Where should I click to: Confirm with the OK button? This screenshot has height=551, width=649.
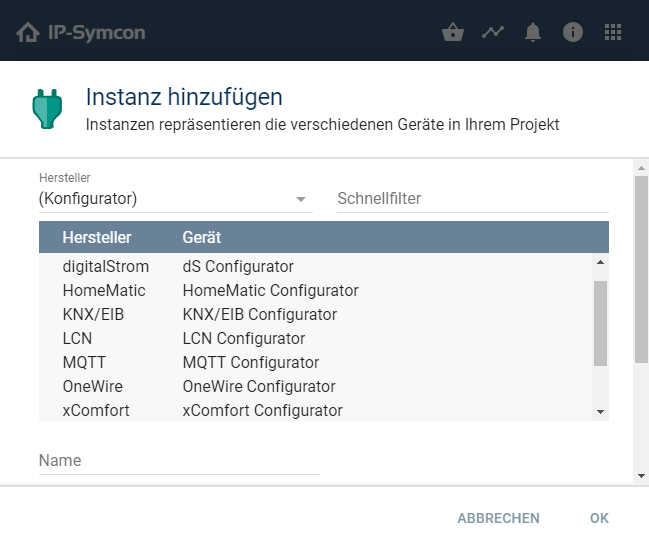coord(599,518)
